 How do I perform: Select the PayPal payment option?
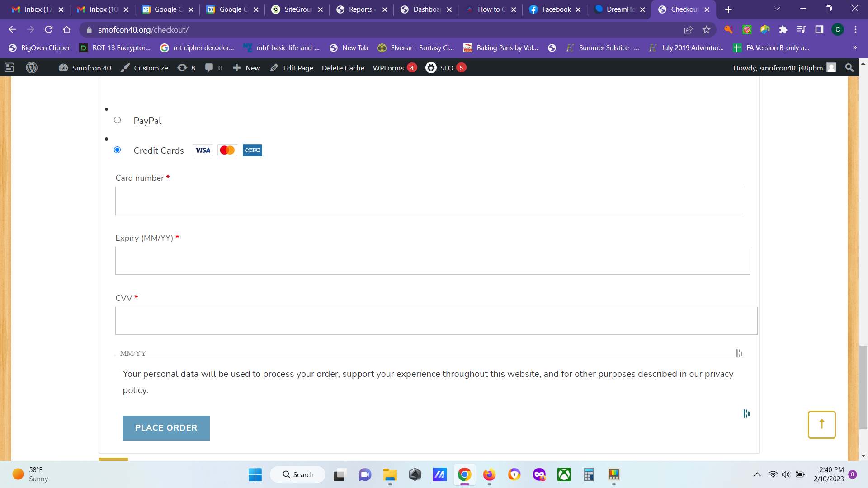[118, 120]
